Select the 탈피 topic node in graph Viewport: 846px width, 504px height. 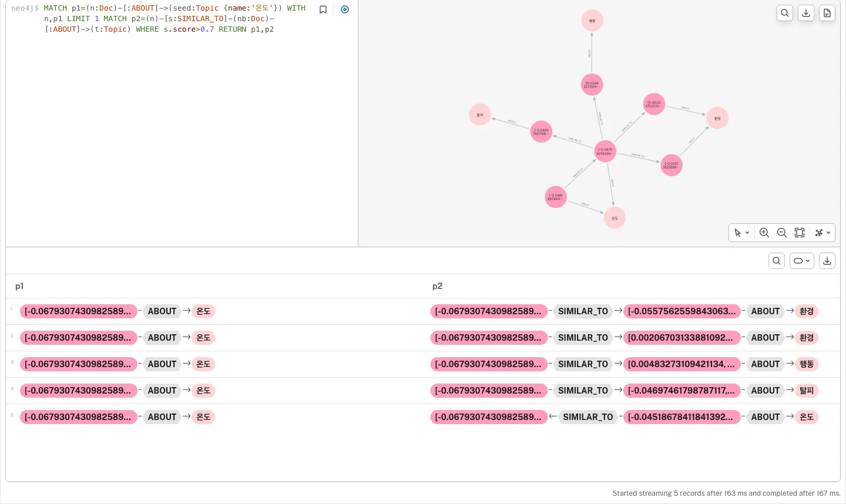point(480,115)
